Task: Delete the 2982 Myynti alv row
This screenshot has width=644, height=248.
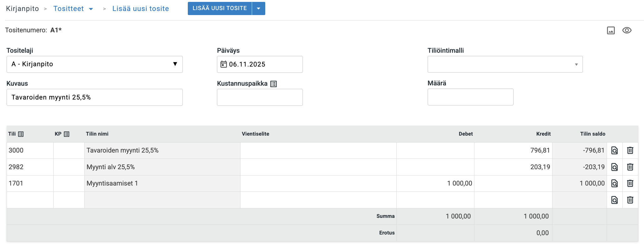Action: [x=630, y=167]
